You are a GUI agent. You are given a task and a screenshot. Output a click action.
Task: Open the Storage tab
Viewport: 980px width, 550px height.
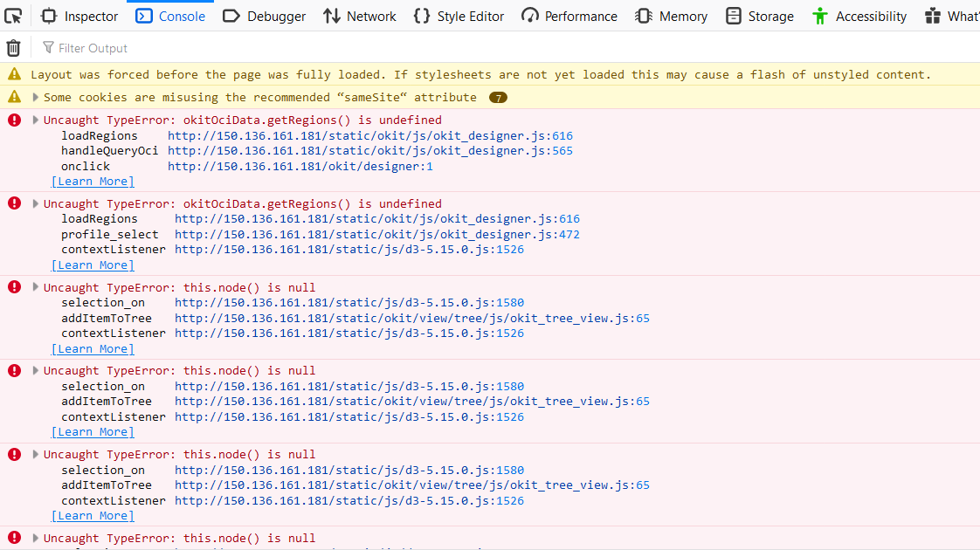point(759,17)
